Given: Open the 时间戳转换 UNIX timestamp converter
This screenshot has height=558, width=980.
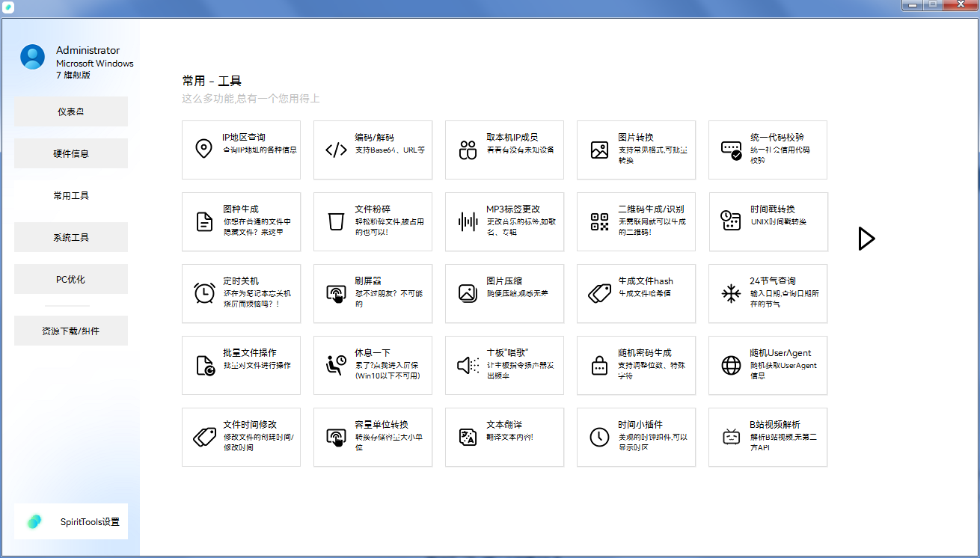Looking at the screenshot, I should [768, 221].
